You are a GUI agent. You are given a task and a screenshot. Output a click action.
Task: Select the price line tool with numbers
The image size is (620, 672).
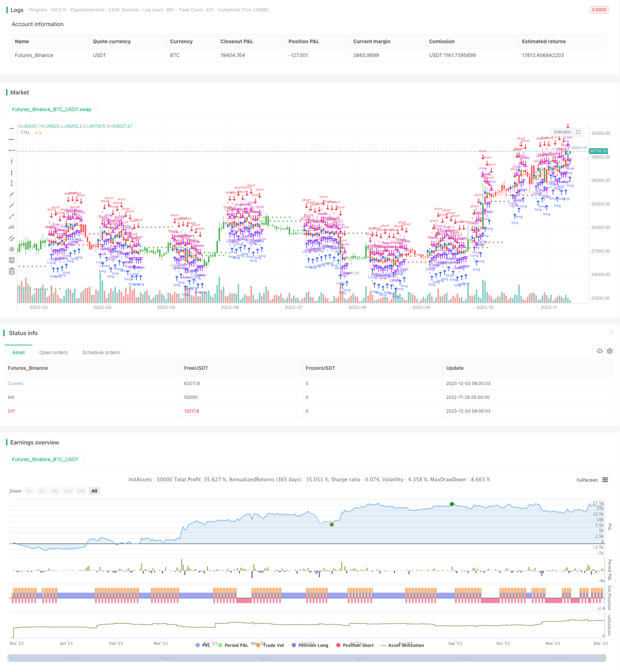click(11, 227)
